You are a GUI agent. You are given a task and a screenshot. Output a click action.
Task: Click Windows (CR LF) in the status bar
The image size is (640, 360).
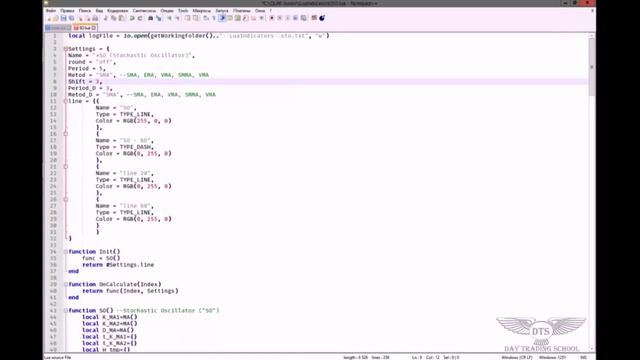point(517,358)
